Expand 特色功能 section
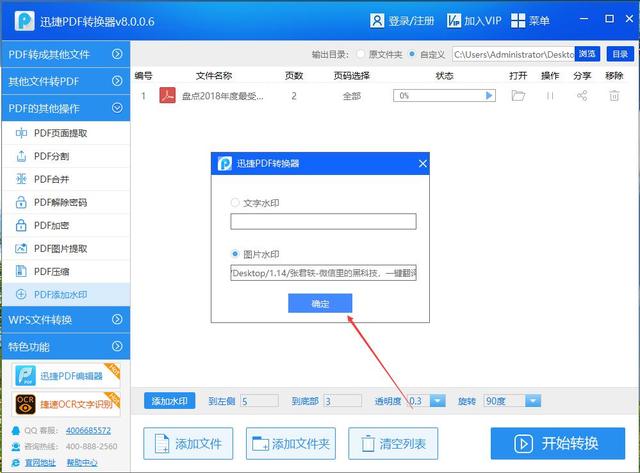This screenshot has width=640, height=473. click(66, 346)
